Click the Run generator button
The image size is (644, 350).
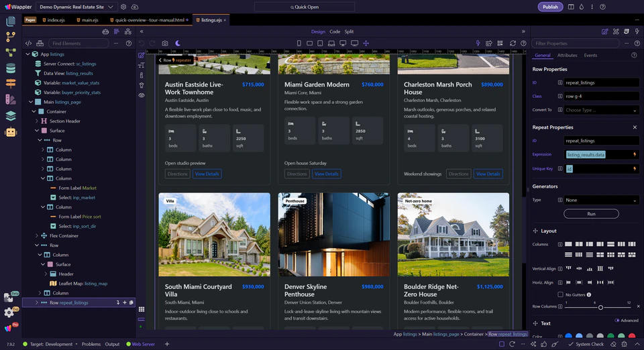(591, 214)
